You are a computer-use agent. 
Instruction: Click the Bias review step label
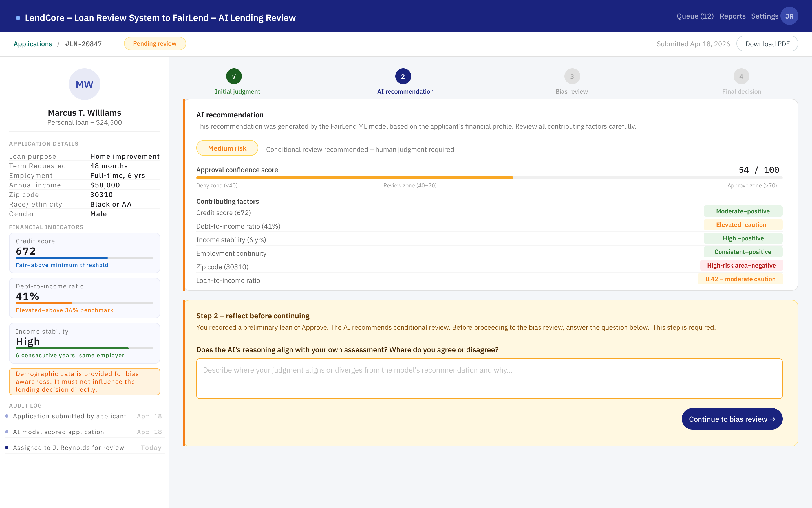[572, 91]
